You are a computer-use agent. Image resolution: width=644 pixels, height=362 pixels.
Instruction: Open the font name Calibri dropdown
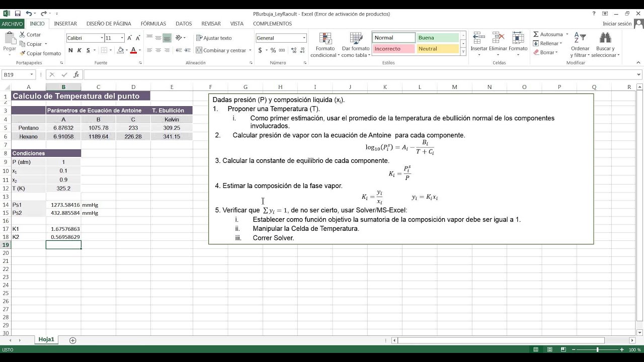102,38
